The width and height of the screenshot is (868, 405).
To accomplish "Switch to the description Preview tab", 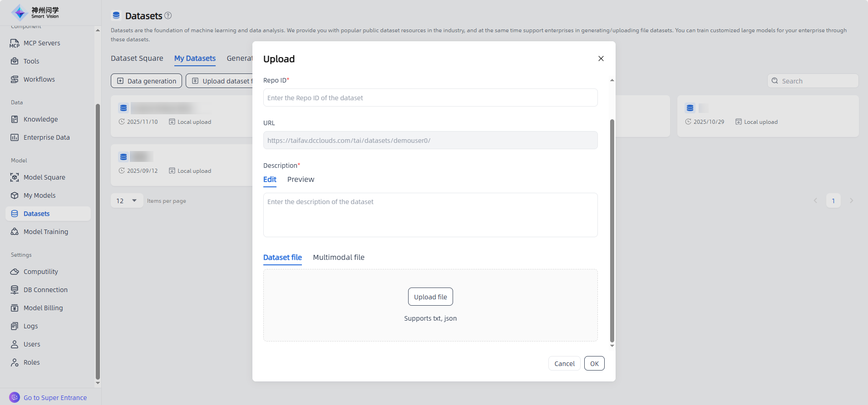I will (x=301, y=179).
